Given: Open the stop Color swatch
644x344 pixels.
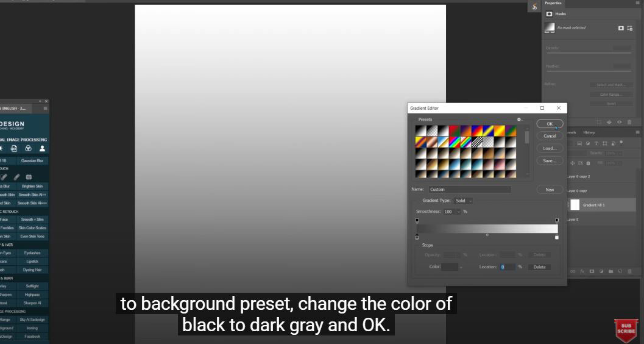Looking at the screenshot, I should (450, 267).
